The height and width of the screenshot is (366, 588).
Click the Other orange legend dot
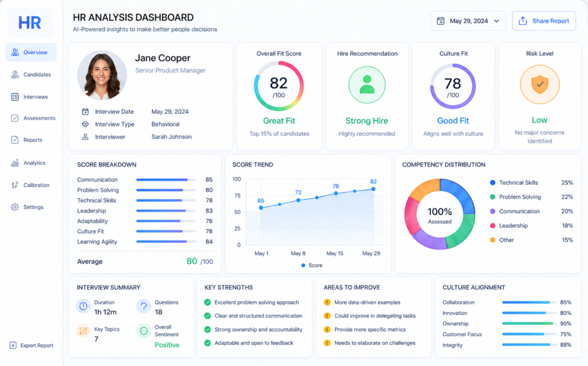(x=492, y=240)
